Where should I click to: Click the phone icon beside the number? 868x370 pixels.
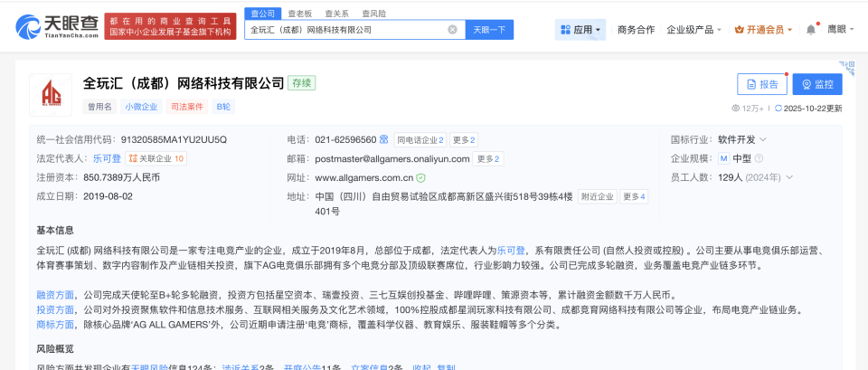click(x=384, y=140)
